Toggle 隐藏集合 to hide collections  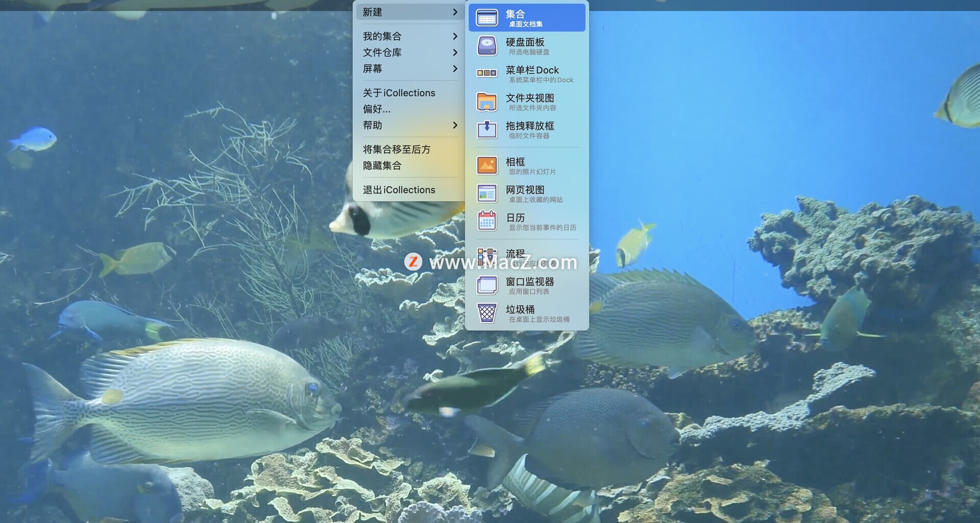(382, 166)
